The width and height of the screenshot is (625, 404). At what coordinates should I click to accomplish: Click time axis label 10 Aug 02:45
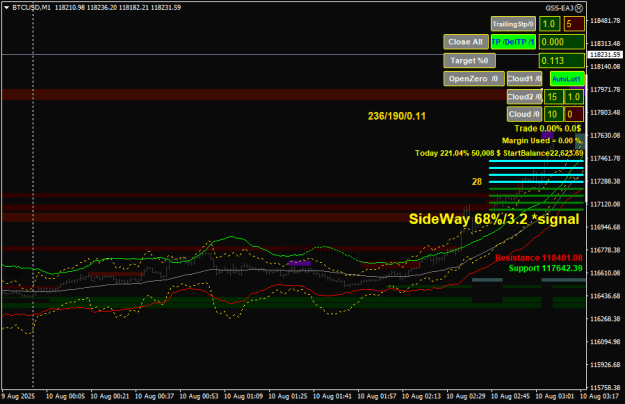[510, 396]
